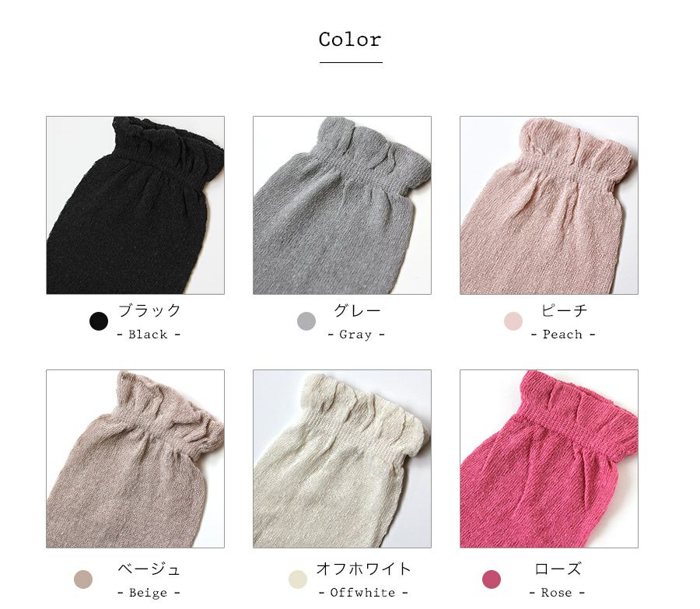The height and width of the screenshot is (609, 700).
Task: Pick the beige color swatch dot
Action: coord(83,579)
